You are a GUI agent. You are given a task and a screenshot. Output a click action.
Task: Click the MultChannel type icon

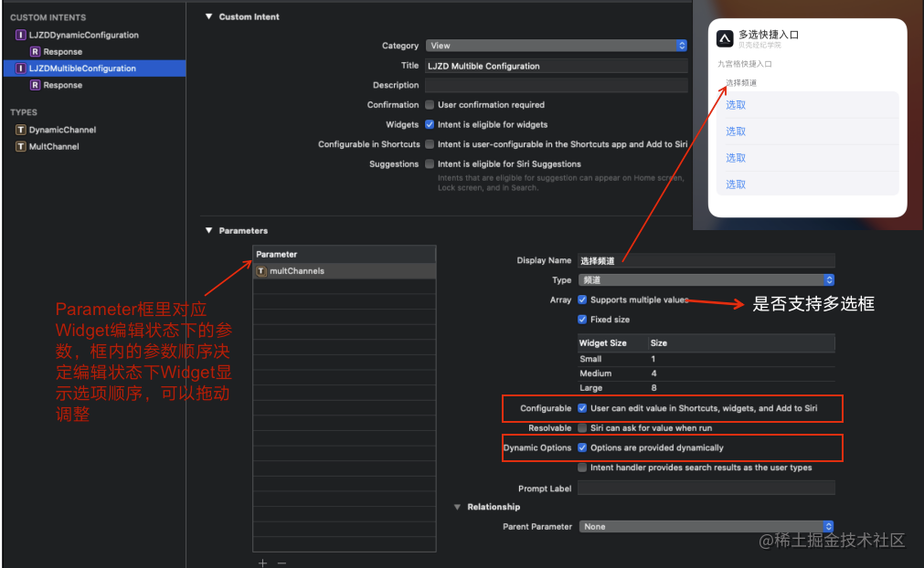pyautogui.click(x=21, y=146)
